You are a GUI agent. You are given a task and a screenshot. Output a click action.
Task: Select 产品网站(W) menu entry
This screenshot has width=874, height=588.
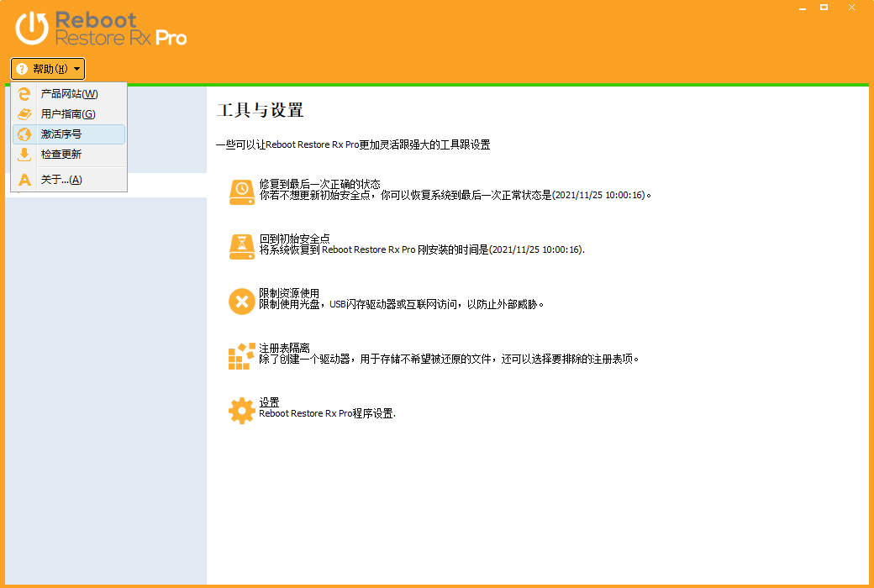69,93
